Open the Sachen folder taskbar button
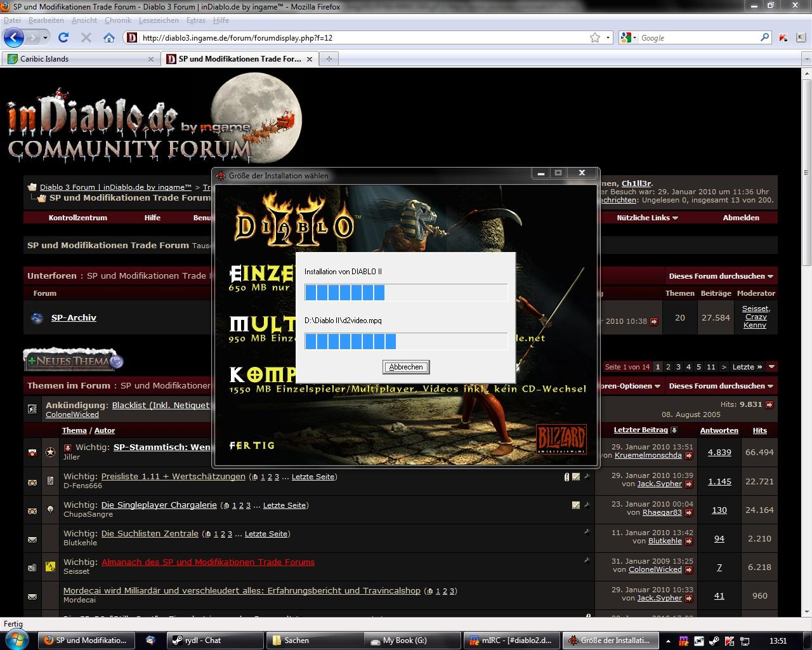This screenshot has width=812, height=650. [314, 640]
